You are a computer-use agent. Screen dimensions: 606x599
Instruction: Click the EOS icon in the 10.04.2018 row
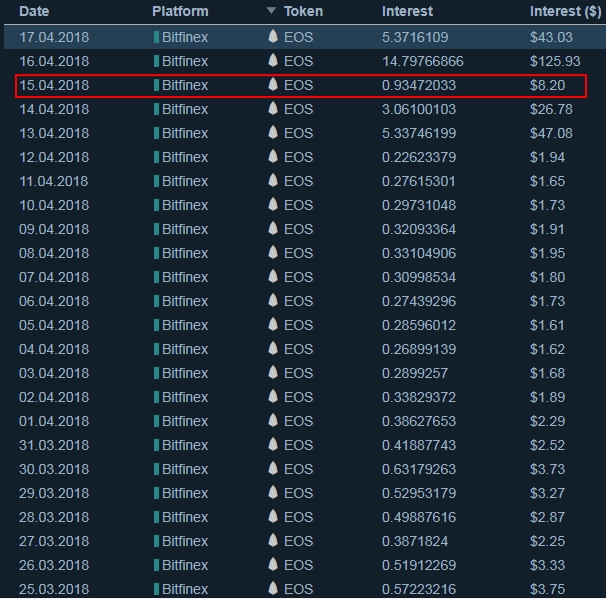pos(273,204)
